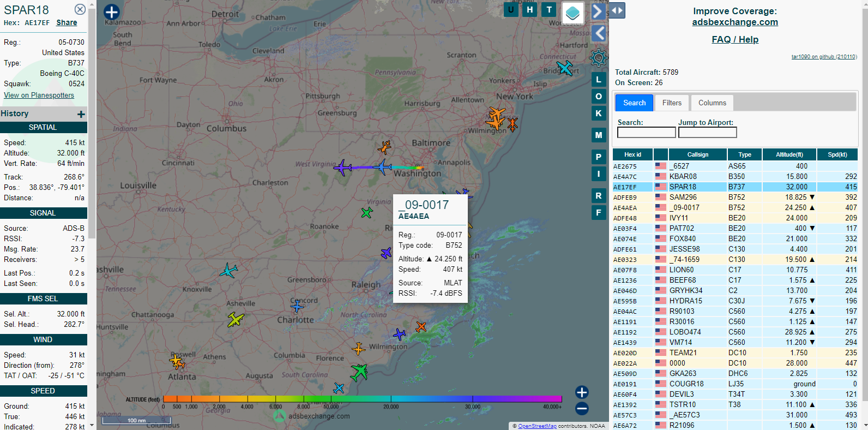
Task: Toggle the P map option button
Action: tap(599, 157)
